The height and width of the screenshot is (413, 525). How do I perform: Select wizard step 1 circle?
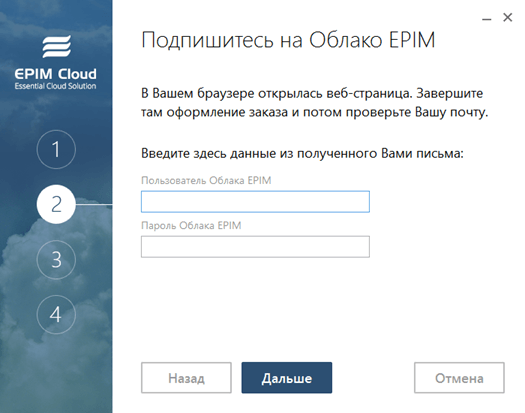56,149
